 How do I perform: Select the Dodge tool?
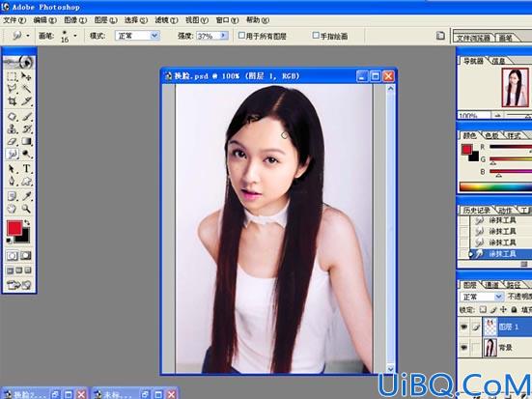26,154
